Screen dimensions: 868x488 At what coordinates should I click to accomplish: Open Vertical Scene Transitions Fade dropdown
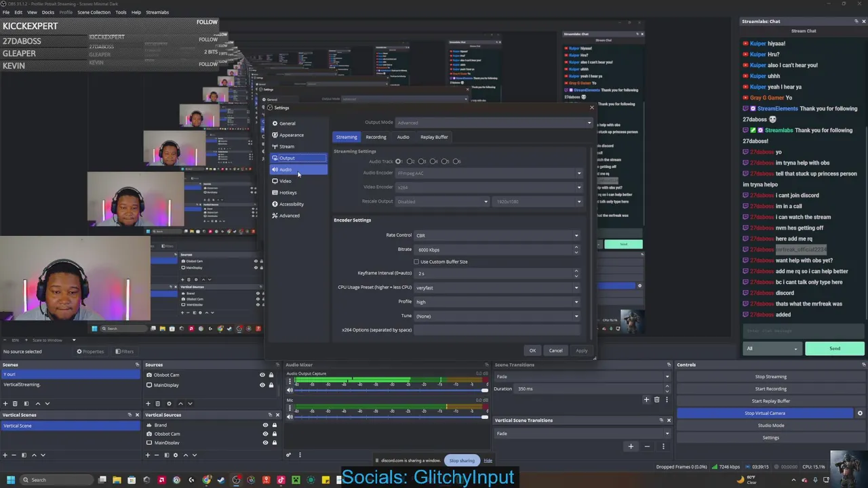tap(583, 433)
